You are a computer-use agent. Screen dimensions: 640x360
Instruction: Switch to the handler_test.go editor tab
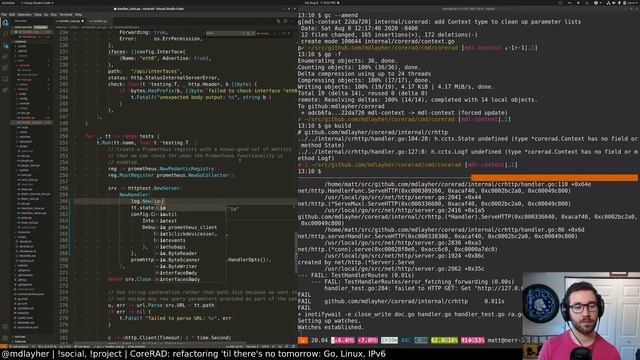[x=70, y=21]
